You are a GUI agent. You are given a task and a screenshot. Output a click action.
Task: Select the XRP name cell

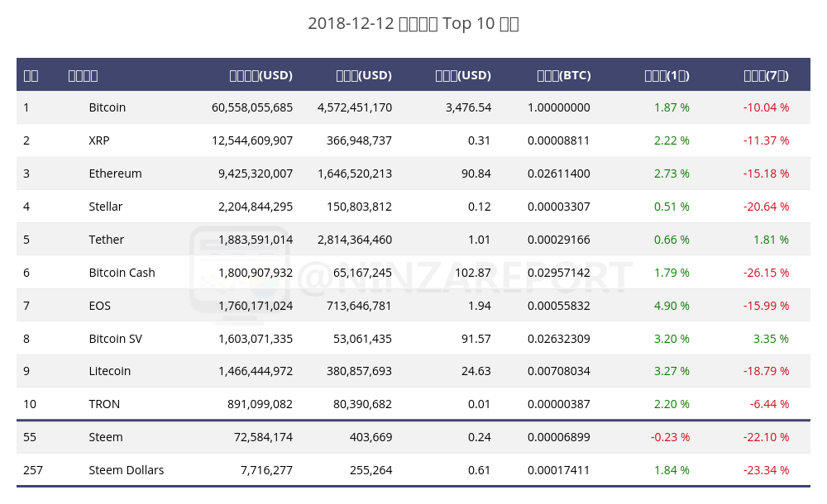(x=99, y=140)
